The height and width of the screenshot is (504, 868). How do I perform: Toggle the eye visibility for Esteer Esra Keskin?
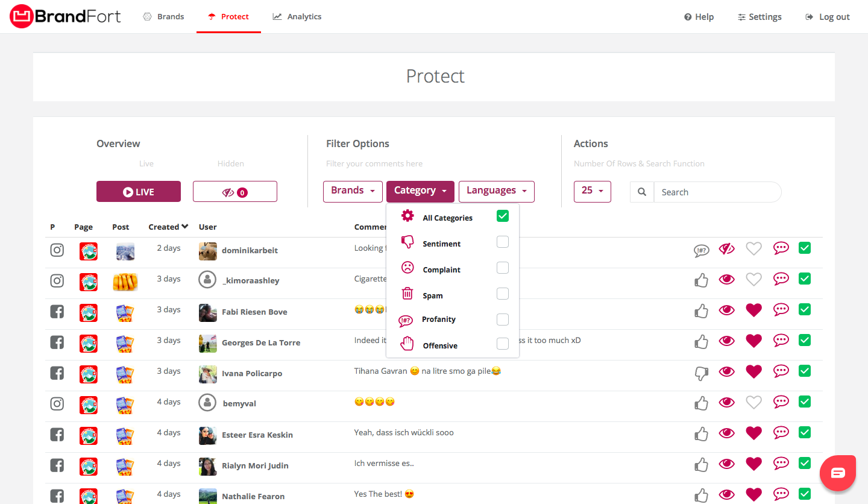[x=727, y=433]
